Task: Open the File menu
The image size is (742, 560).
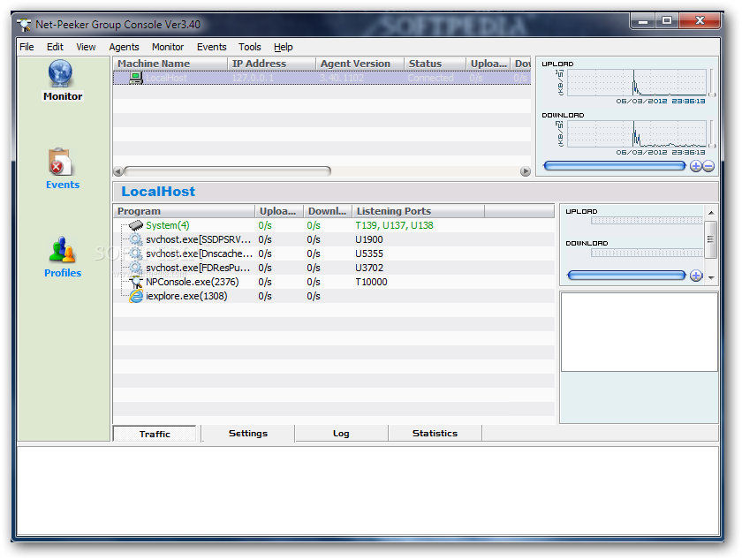Action: (26, 47)
